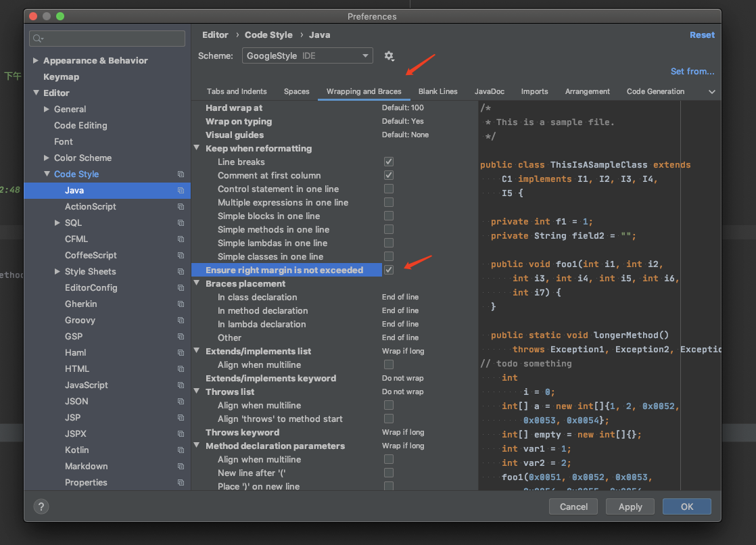The height and width of the screenshot is (545, 756).
Task: Click the Set from... link
Action: 692,72
